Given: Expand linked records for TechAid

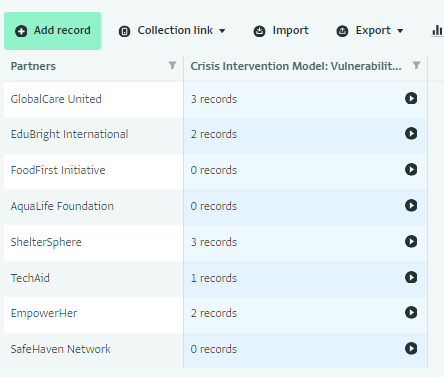Looking at the screenshot, I should (x=411, y=277).
